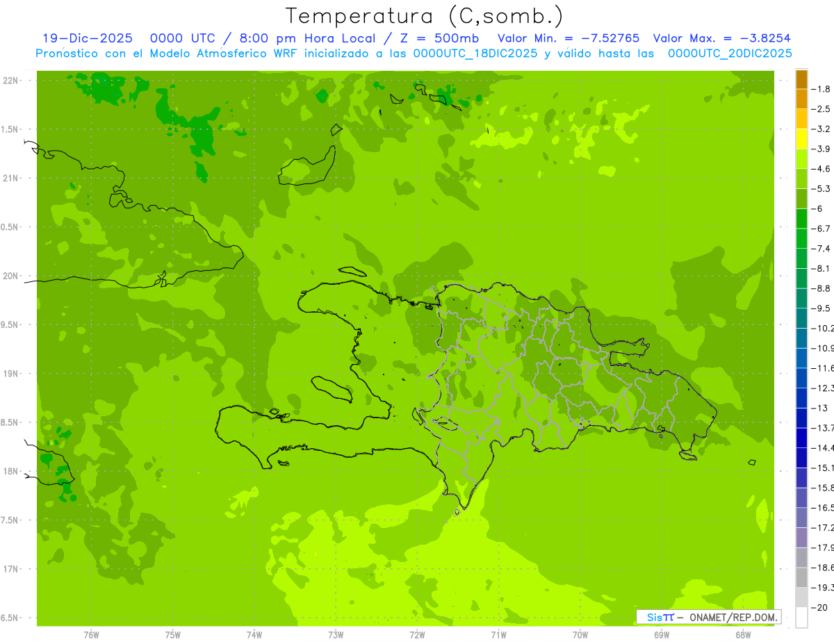834x644 pixels.
Task: Click the '20N' latitude axis label
Action: (10, 276)
